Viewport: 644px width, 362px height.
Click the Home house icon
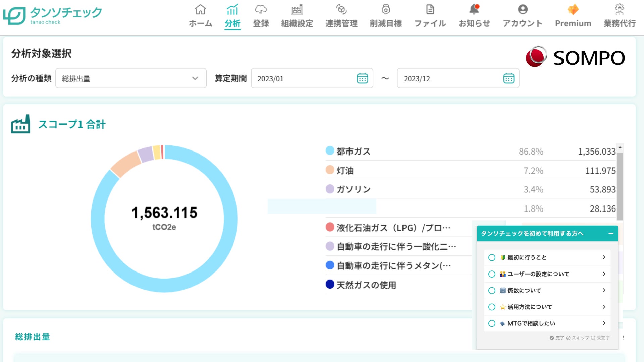pyautogui.click(x=200, y=9)
